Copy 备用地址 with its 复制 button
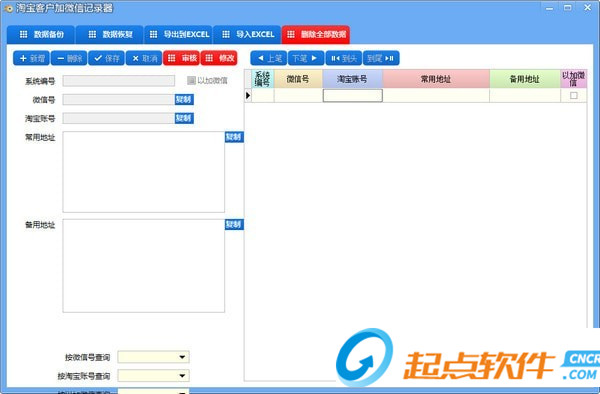 tap(234, 225)
